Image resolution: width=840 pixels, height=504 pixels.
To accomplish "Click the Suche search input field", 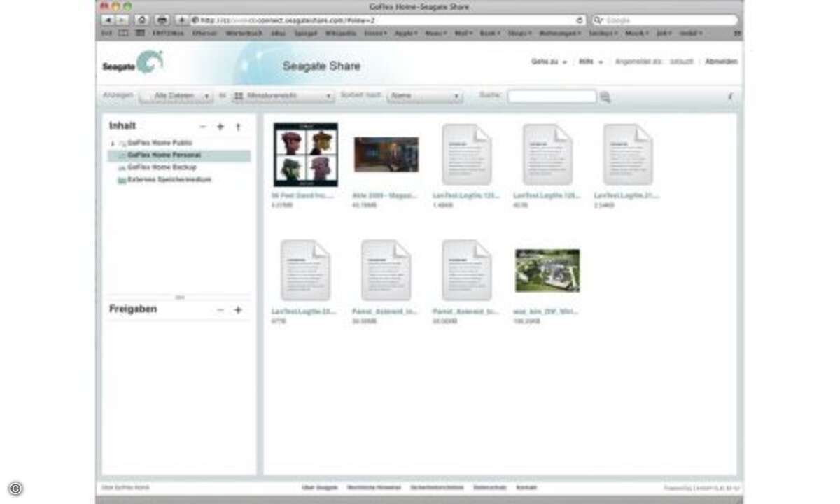I will (x=552, y=97).
